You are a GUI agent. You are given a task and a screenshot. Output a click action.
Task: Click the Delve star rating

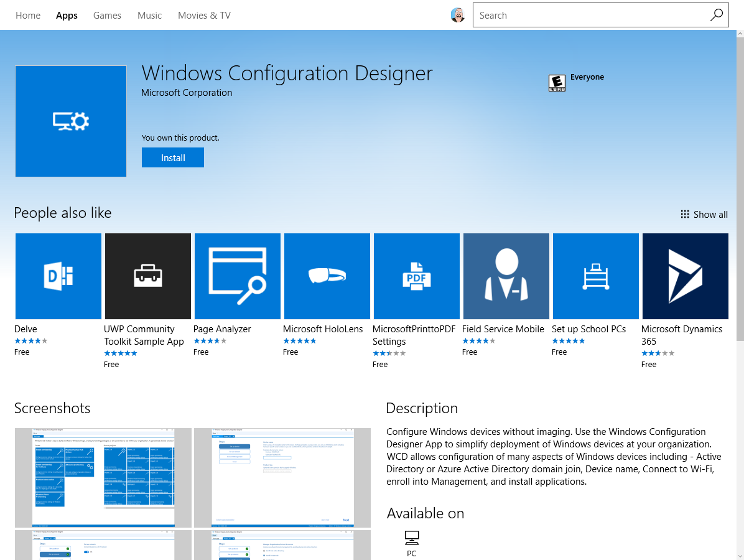(31, 341)
